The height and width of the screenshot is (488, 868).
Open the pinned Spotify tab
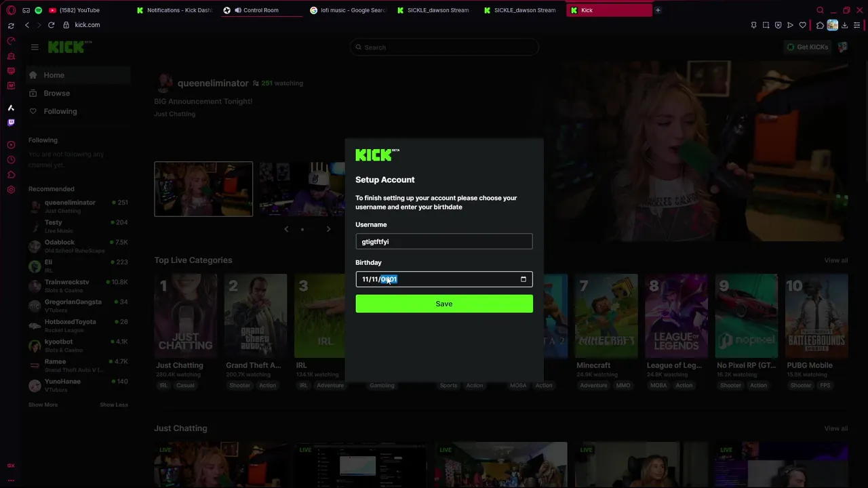point(38,10)
